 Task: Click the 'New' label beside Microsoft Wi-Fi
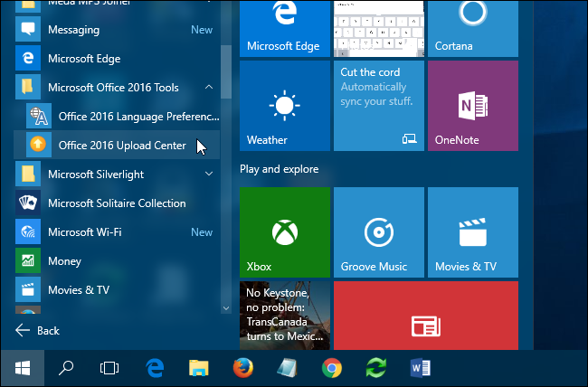click(202, 232)
